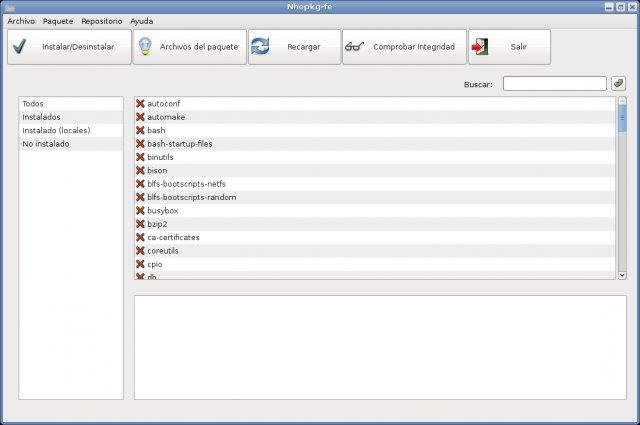Close the Nhopkg-fe window

tap(632, 7)
